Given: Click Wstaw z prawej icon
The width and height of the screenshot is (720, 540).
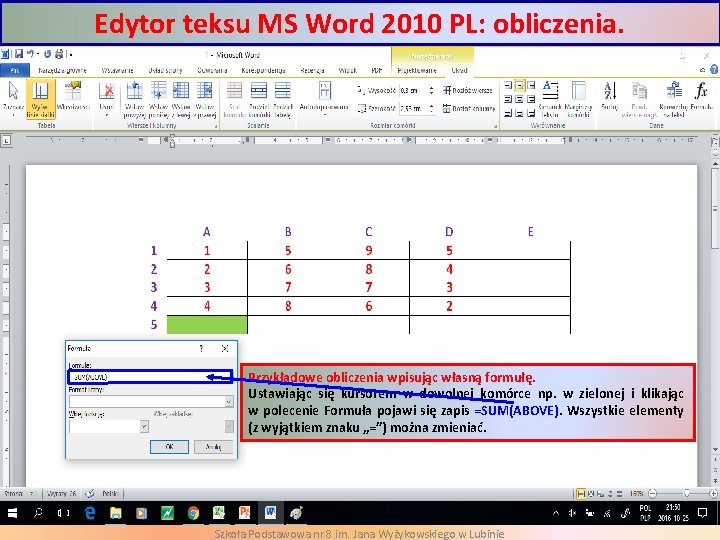Looking at the screenshot, I should 204,90.
